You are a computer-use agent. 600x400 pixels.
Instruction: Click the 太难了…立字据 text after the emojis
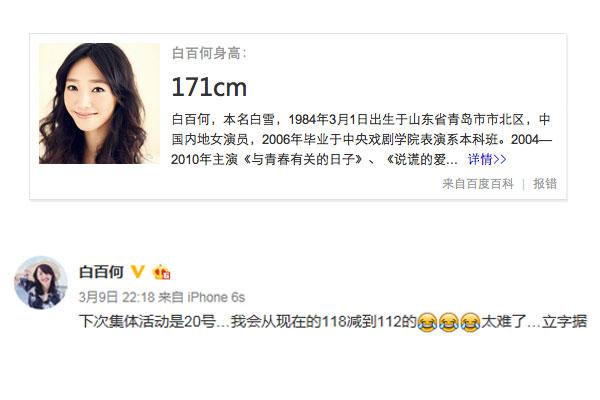tap(534, 322)
